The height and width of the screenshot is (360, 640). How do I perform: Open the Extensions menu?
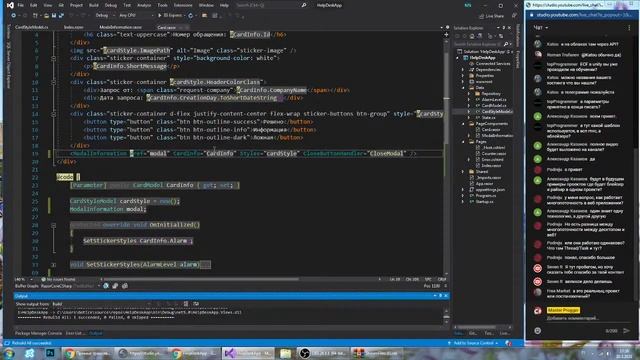[182, 5]
